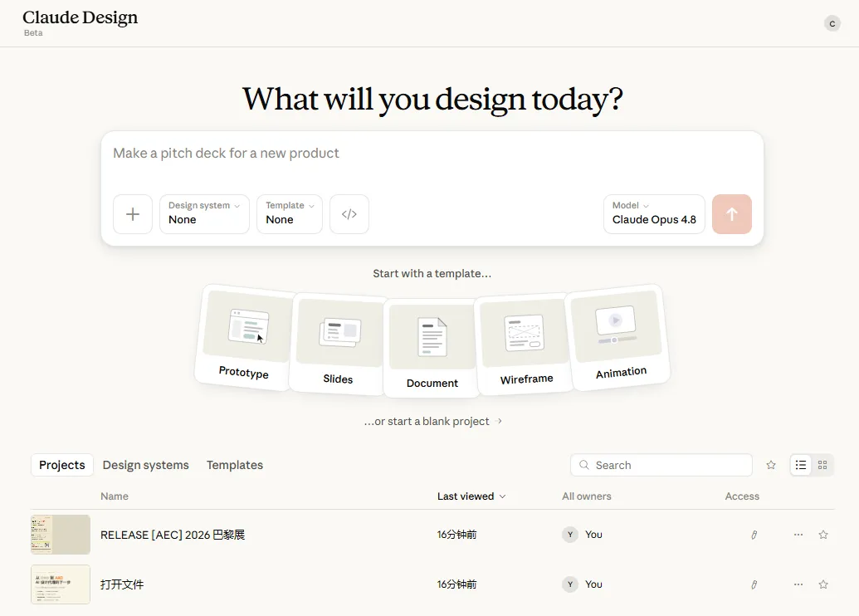Click 16分钟前 in RELEASE [AEC] row
This screenshot has height=616, width=859.
457,535
